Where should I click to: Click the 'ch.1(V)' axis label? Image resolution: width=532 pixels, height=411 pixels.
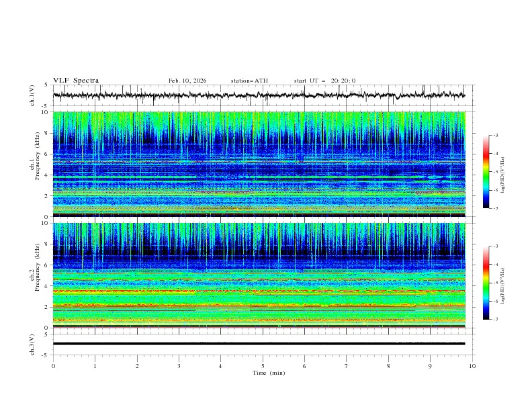[x=32, y=95]
